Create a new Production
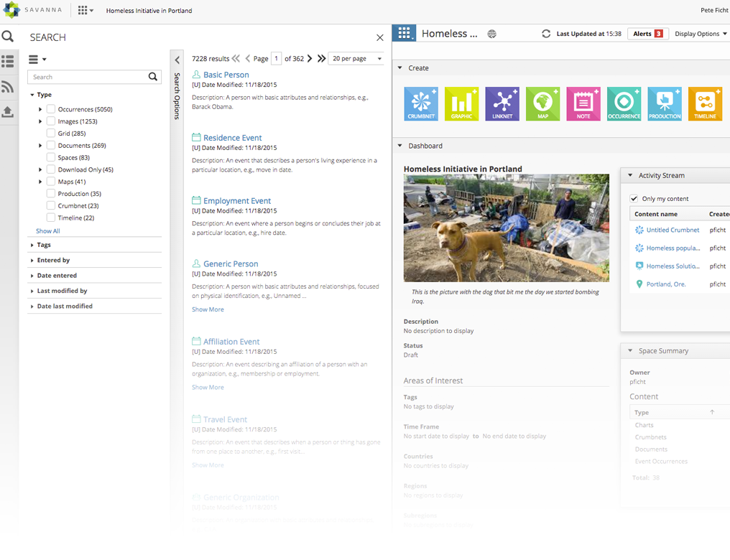This screenshot has height=560, width=730. click(665, 103)
